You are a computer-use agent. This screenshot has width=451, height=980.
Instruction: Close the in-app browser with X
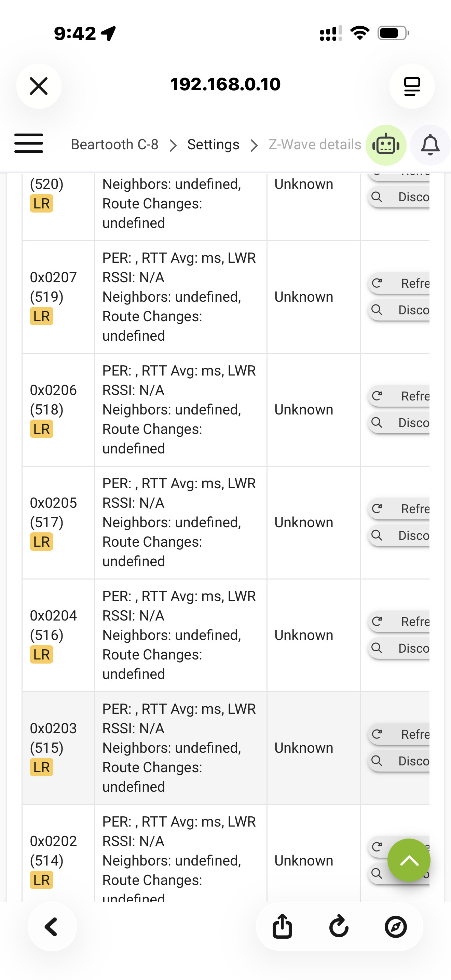39,86
